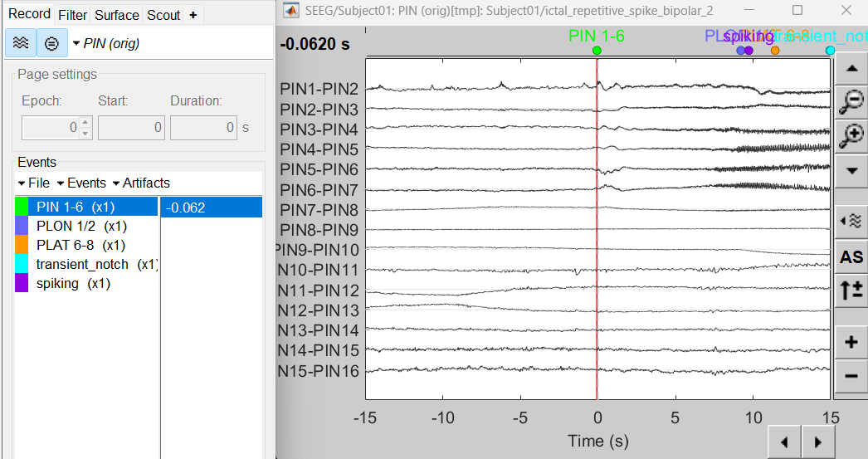
Task: Click the flip Y-axis arrow icon
Action: pyautogui.click(x=851, y=290)
